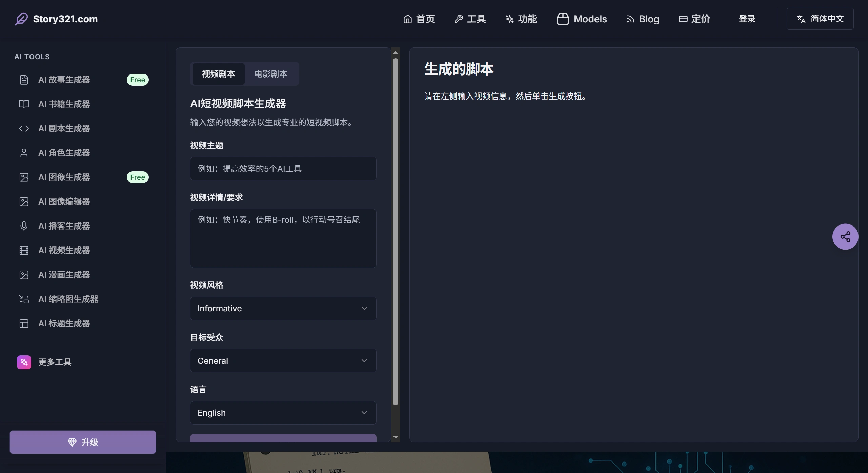Select the 视频剧本 tab
Viewport: 868px width, 473px height.
218,74
